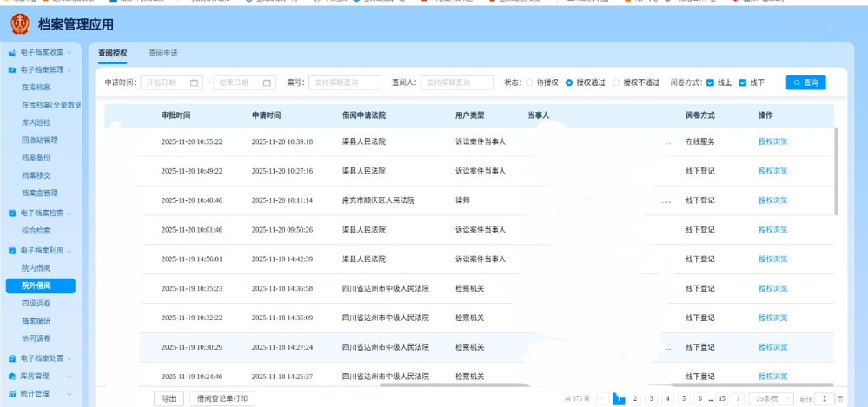
Task: Open calendar icon in 开始日期 field
Action: [x=195, y=83]
